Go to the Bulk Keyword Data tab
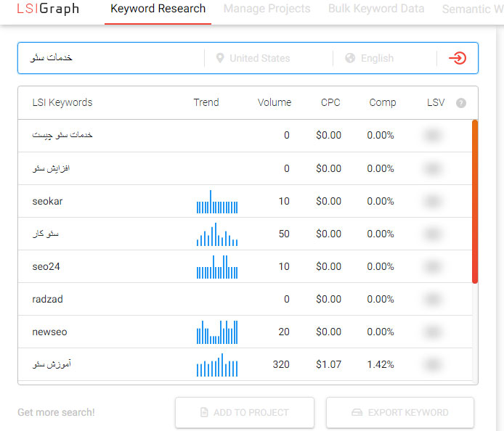 (375, 9)
